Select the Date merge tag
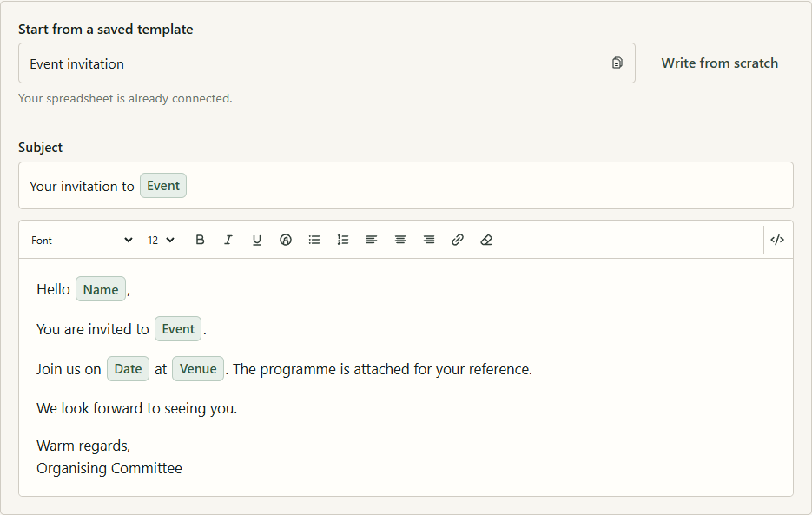812x515 pixels. 128,369
